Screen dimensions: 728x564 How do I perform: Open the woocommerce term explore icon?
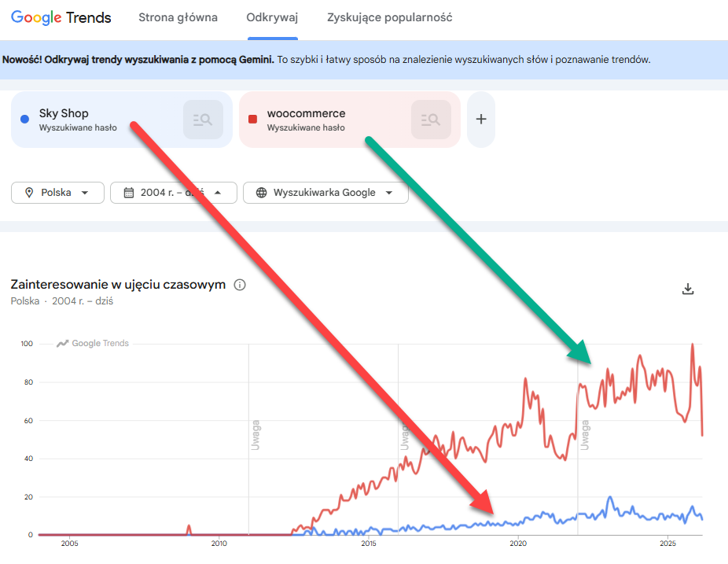click(x=431, y=120)
